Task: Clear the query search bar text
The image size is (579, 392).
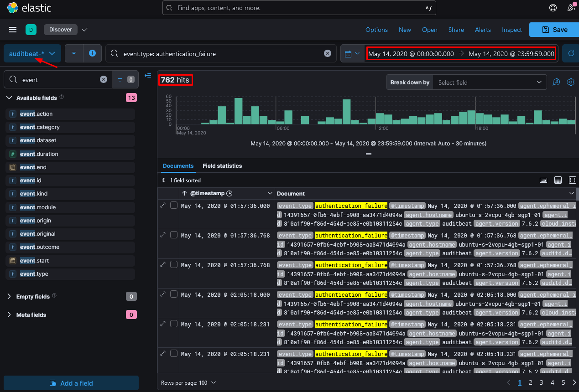Action: click(328, 53)
